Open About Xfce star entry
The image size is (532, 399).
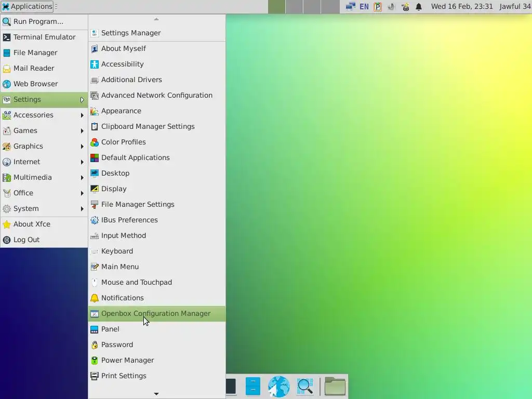(x=44, y=224)
